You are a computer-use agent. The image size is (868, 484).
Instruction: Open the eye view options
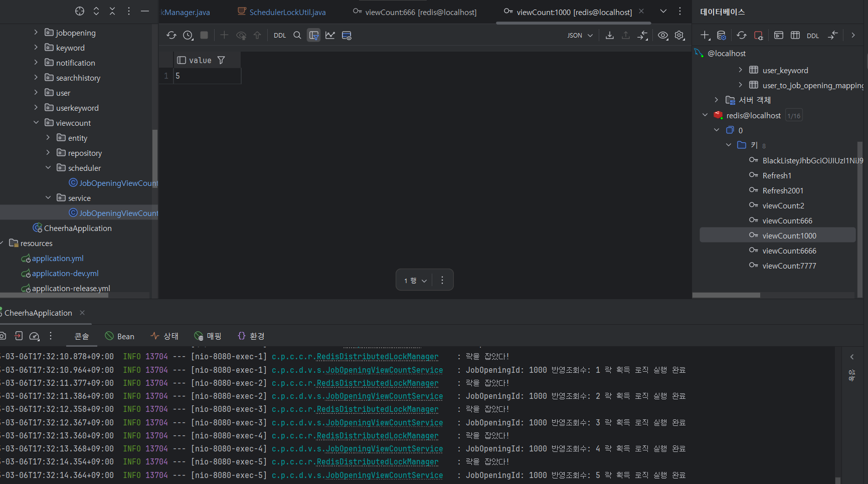point(663,35)
